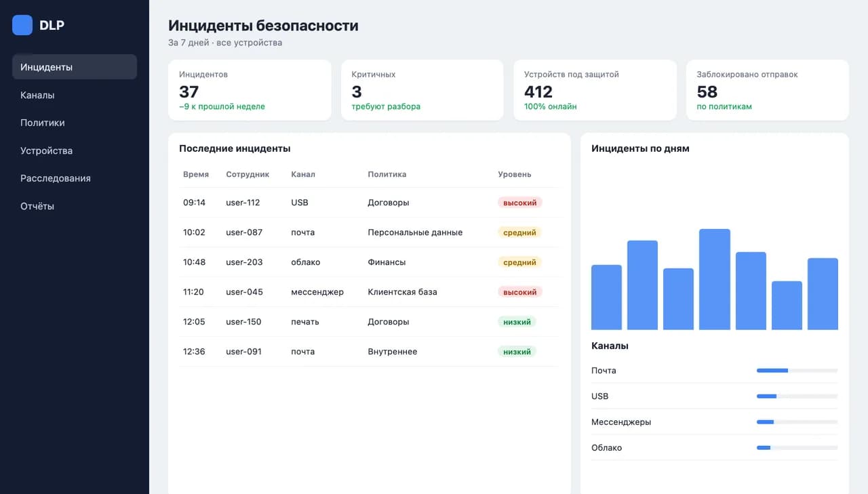This screenshot has height=494, width=868.
Task: Click the 10:02 time cell
Action: pyautogui.click(x=194, y=232)
